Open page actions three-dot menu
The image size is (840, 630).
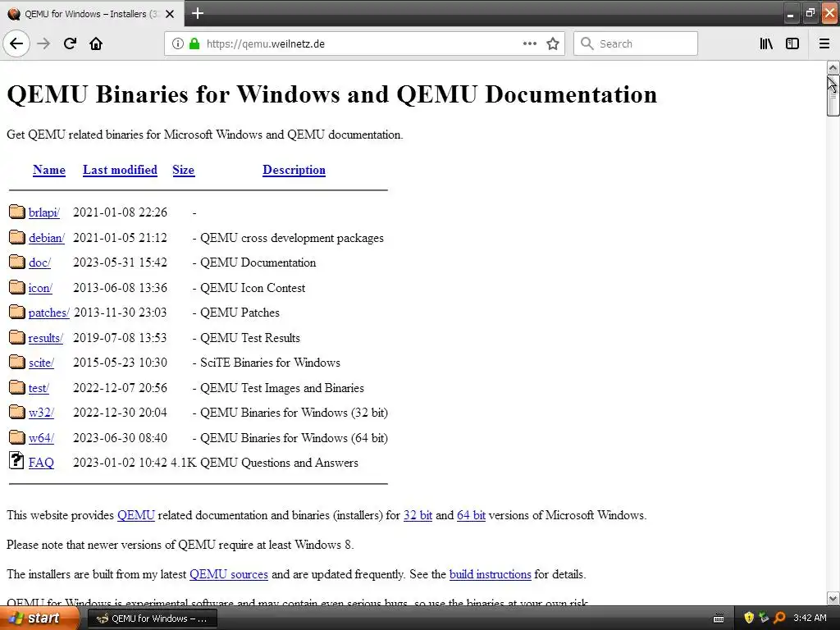529,44
